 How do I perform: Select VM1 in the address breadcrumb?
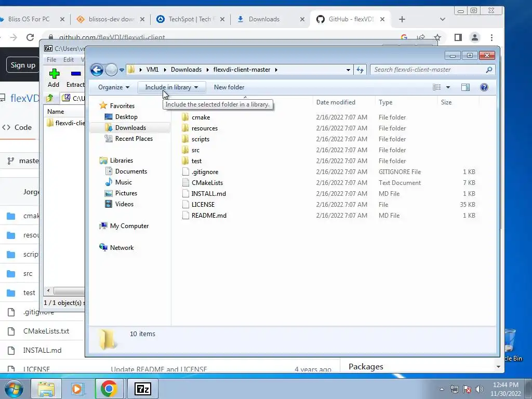152,70
